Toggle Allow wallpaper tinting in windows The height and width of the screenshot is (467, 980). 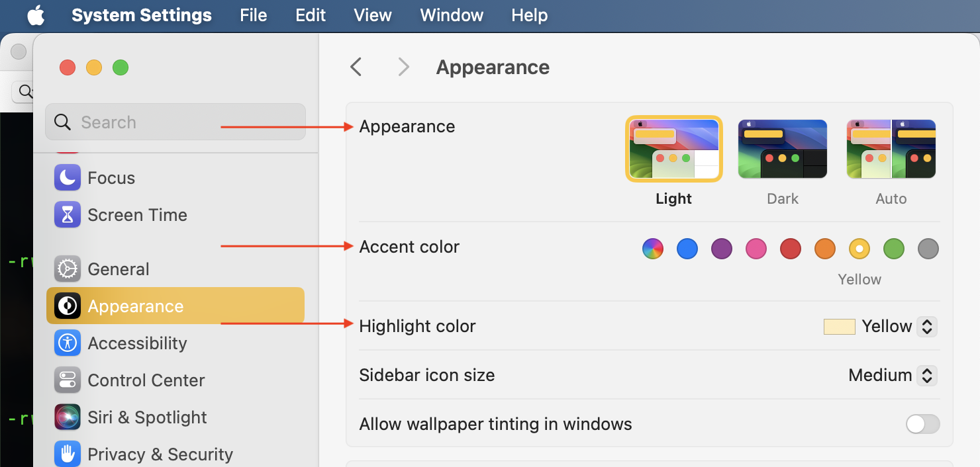pos(922,424)
